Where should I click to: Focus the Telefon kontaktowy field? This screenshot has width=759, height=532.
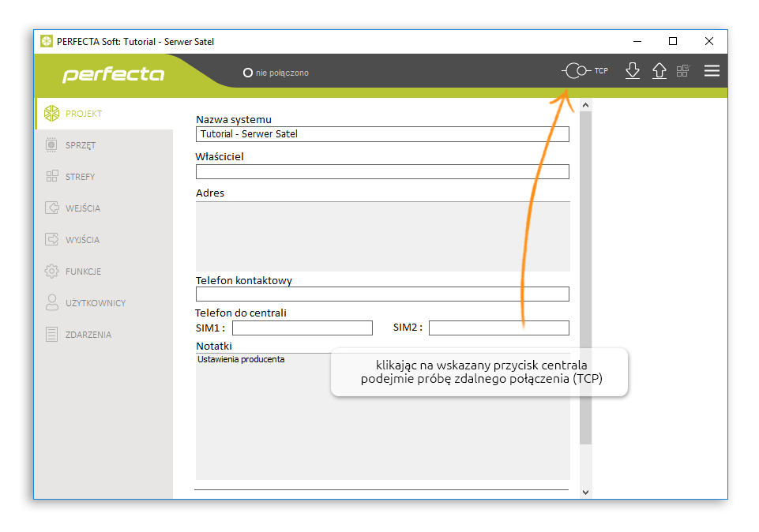click(x=382, y=294)
